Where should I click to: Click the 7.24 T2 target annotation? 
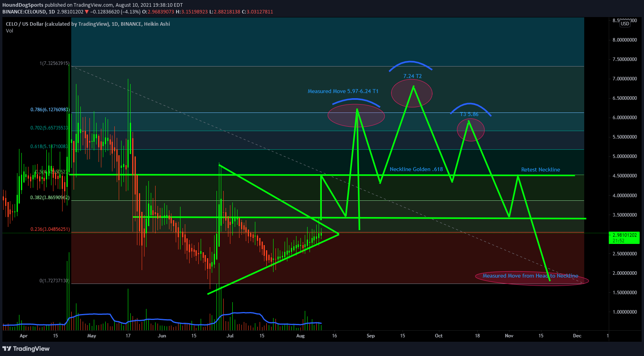[412, 76]
